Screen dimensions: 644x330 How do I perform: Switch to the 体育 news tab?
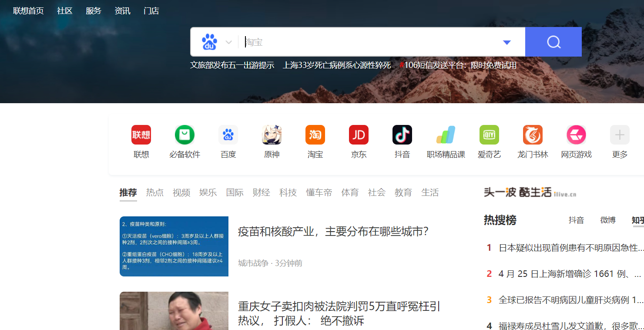tap(350, 192)
